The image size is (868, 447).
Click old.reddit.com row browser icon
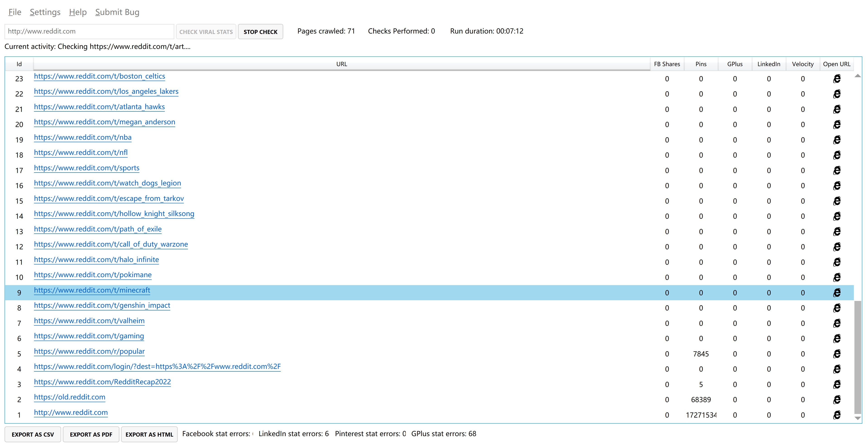[x=837, y=399]
